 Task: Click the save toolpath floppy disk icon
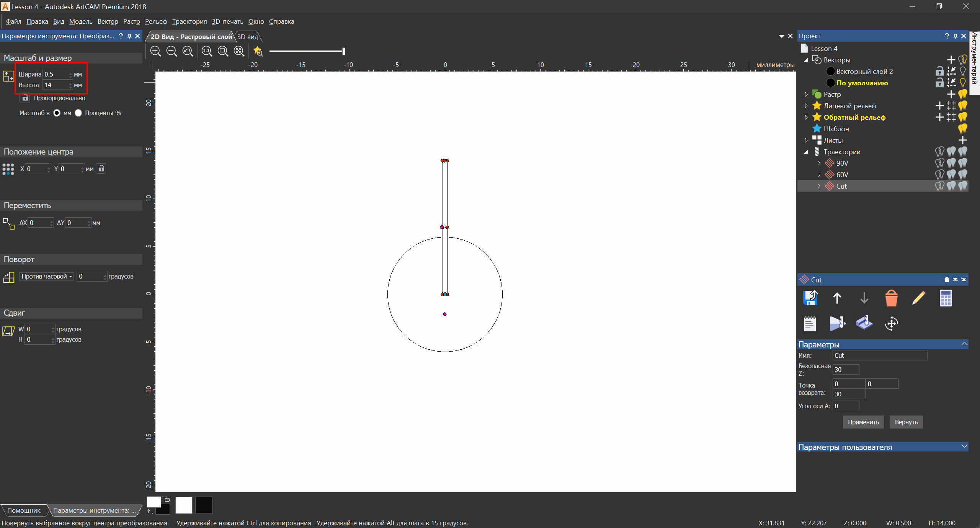(810, 298)
